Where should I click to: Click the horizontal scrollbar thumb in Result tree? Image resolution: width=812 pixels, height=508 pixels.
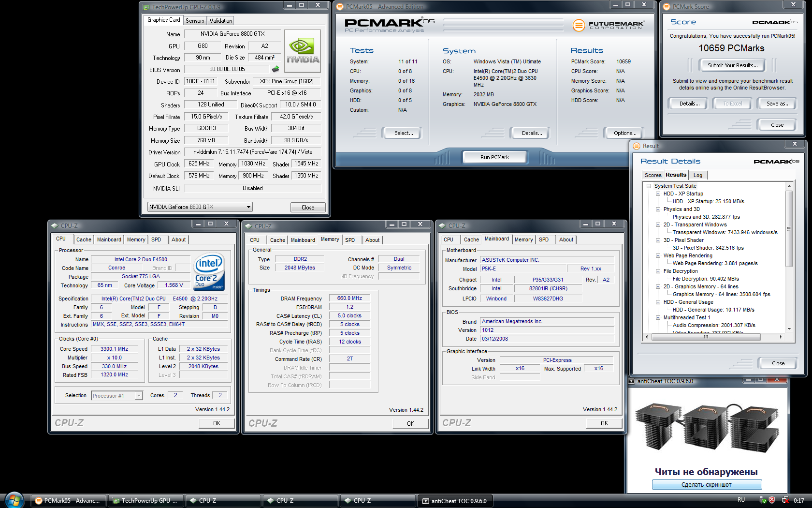point(706,337)
